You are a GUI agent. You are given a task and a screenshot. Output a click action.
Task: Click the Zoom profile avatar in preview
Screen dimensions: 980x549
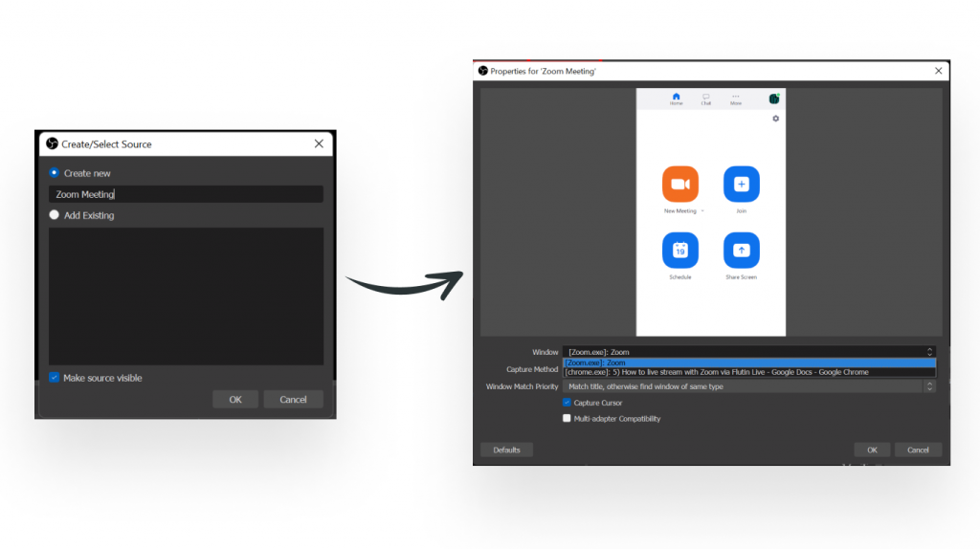[x=773, y=99]
